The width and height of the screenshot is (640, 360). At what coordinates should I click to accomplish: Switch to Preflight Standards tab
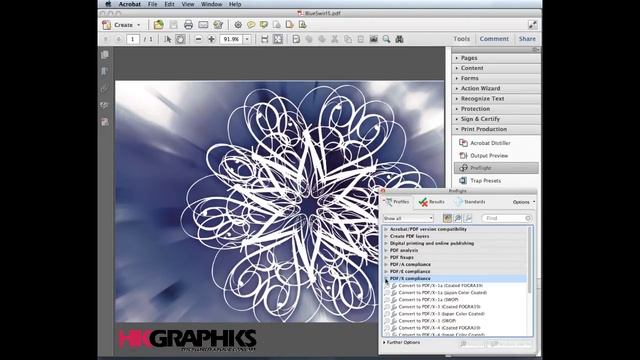click(470, 202)
